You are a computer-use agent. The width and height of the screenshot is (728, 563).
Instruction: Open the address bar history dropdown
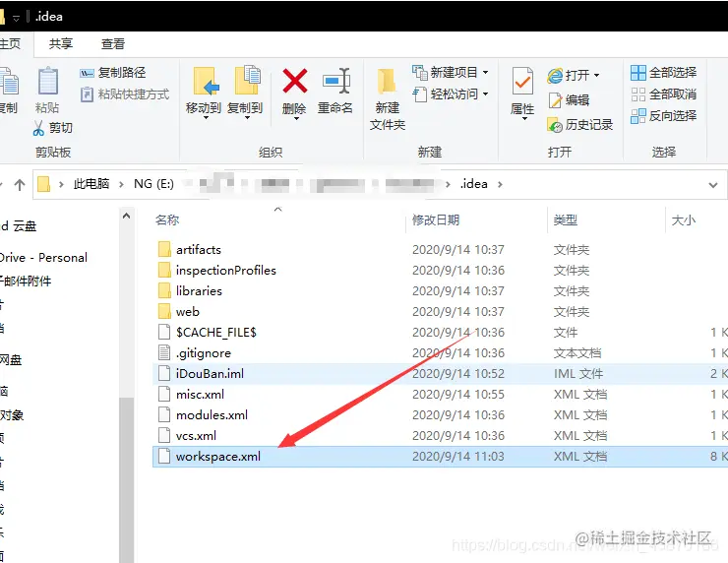tap(713, 185)
